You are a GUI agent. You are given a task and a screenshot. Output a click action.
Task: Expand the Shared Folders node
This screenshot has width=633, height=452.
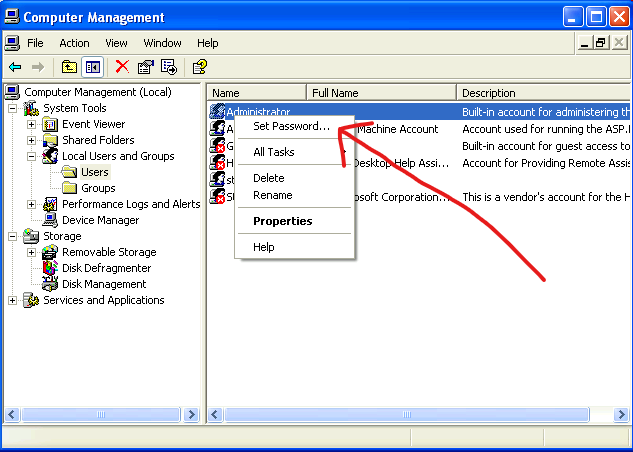tap(31, 140)
